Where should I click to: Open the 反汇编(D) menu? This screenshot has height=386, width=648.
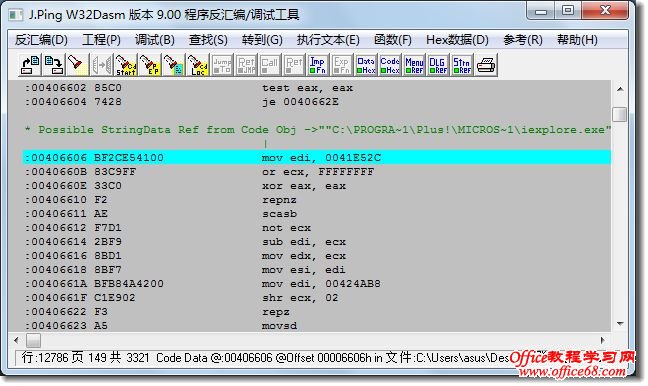point(41,40)
